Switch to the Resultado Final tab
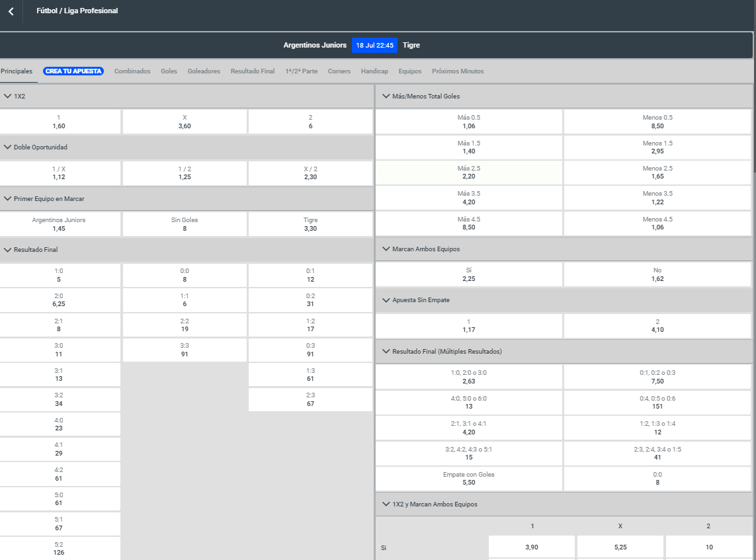 coord(253,71)
